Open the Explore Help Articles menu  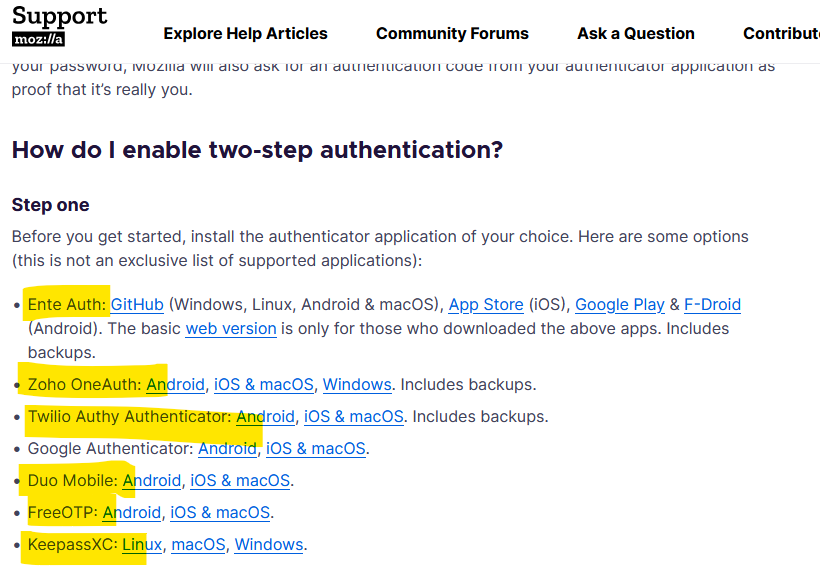[x=245, y=33]
